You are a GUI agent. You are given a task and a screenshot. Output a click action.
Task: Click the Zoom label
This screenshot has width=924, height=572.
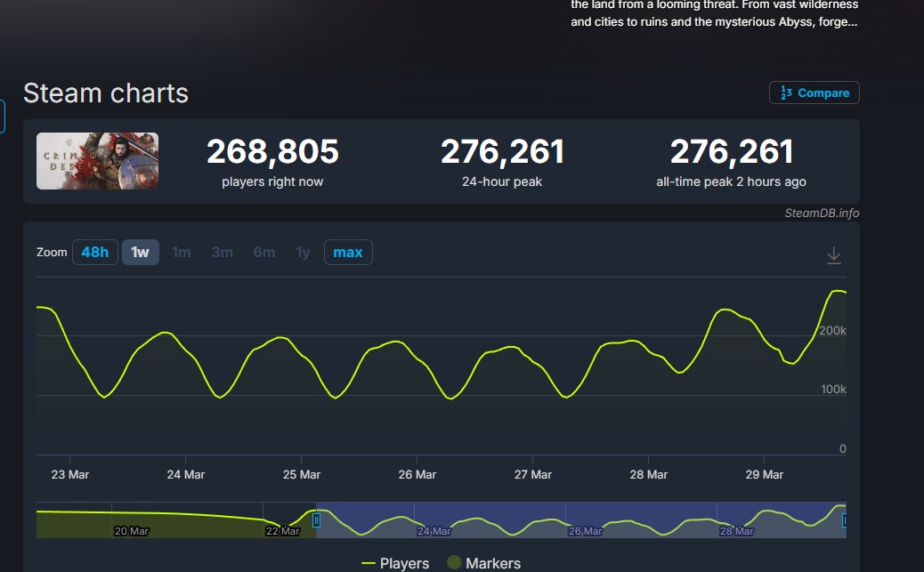click(52, 252)
